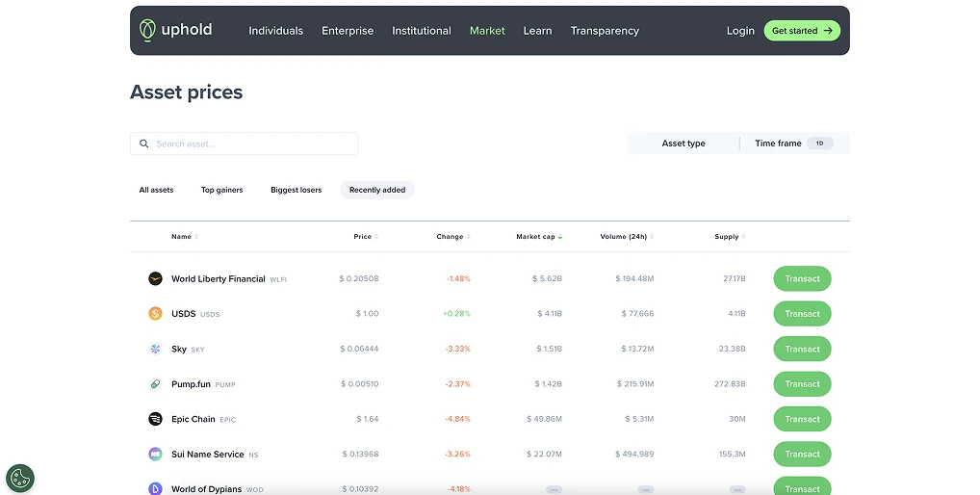Click Transact for Sui Name Service

[802, 454]
